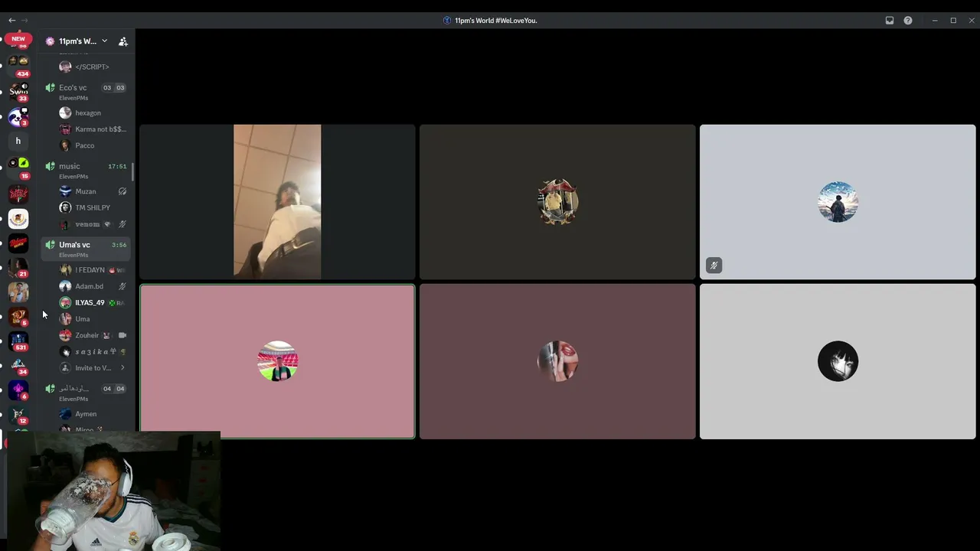Viewport: 980px width, 551px height.
Task: Click the NEW unread indicator pill
Action: click(x=18, y=38)
